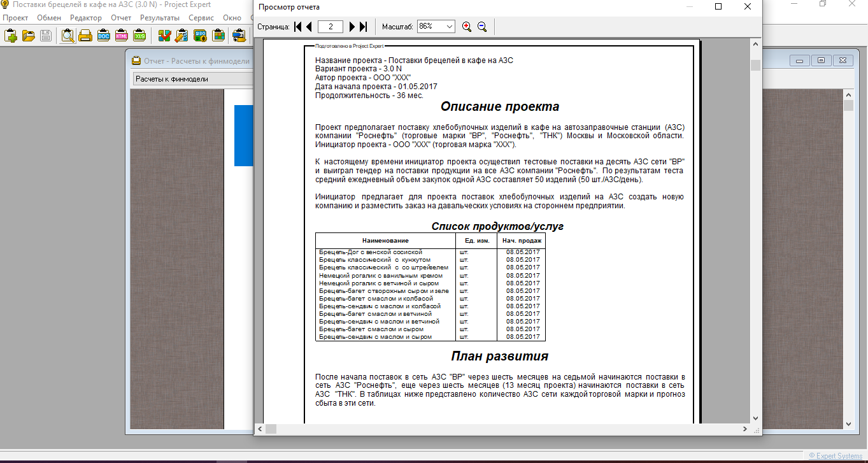Go to previous report page

pos(309,27)
